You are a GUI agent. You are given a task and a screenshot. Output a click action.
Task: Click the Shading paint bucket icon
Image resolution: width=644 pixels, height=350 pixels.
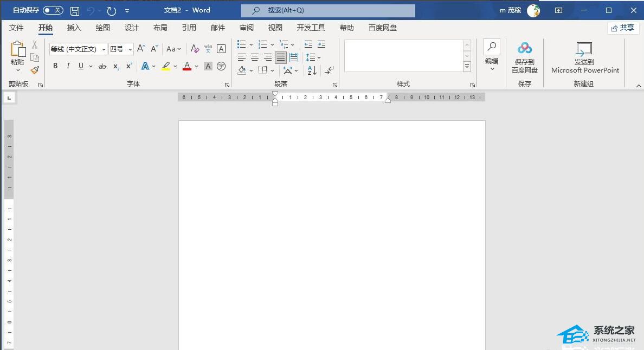click(242, 70)
